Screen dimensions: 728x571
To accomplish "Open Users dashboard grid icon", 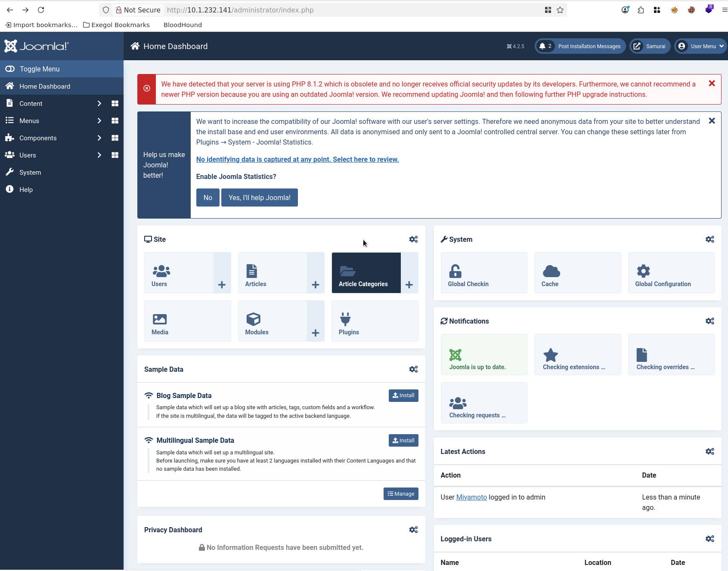I will pos(115,155).
